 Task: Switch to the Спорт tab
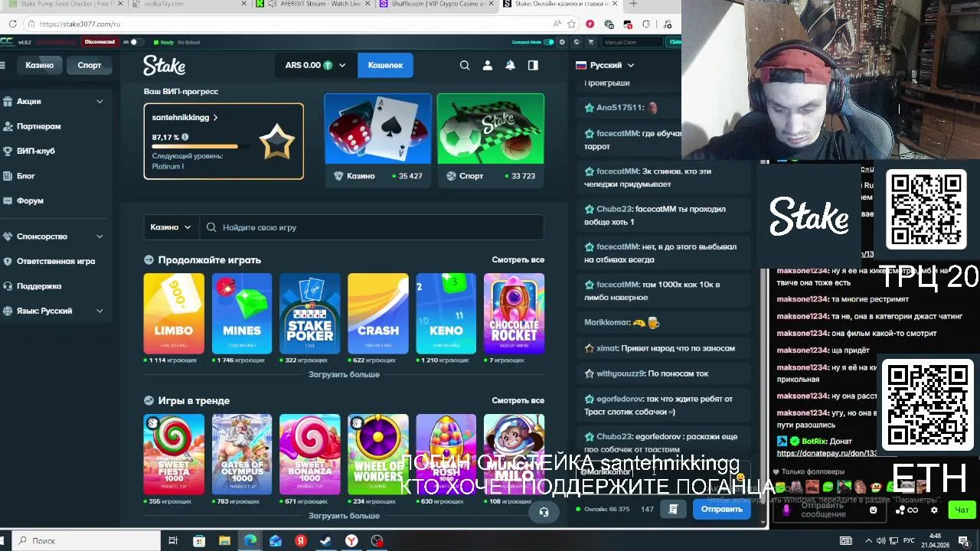point(89,65)
